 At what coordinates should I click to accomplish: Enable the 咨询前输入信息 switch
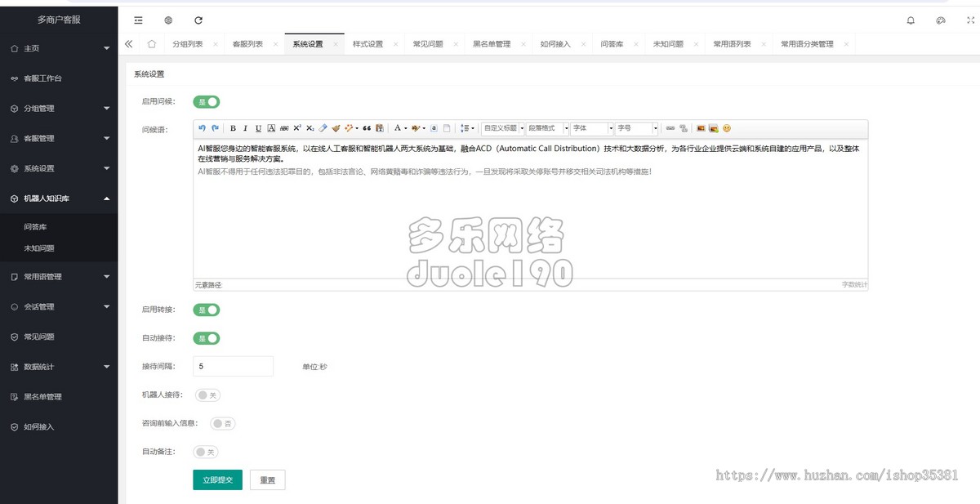point(222,423)
